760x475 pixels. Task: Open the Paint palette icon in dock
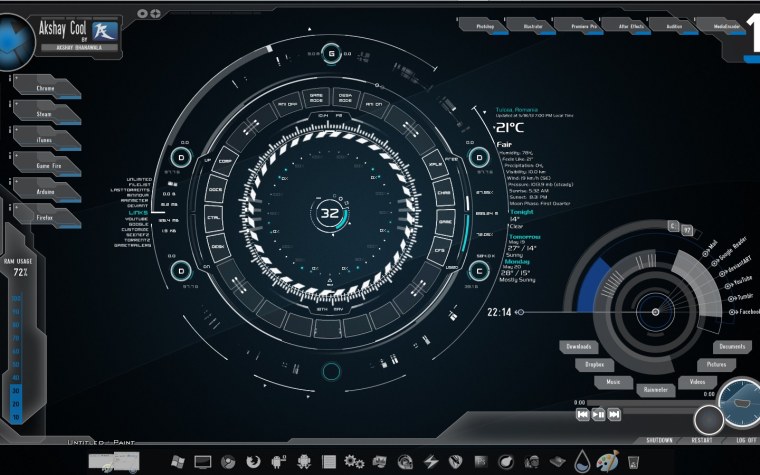click(x=607, y=462)
